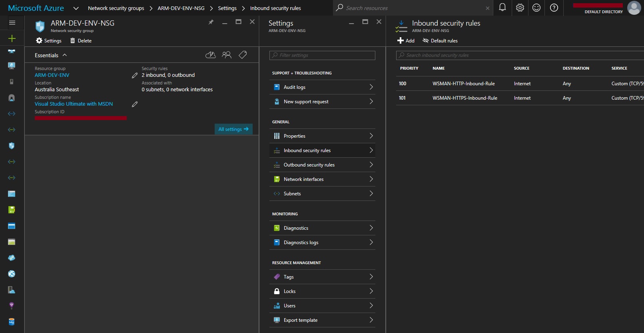Sort by the SOURCE column header
This screenshot has width=644, height=333.
click(521, 68)
